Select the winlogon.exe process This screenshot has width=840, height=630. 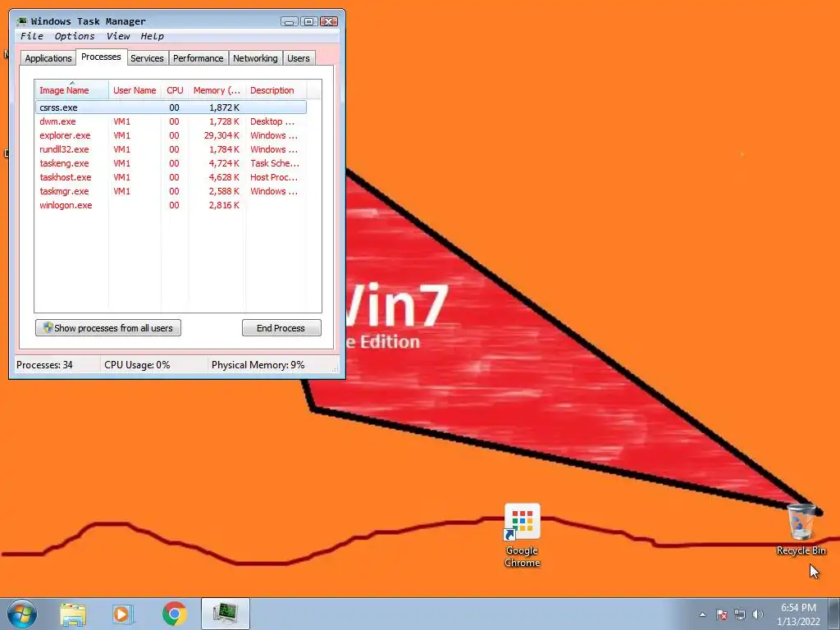[171, 204]
